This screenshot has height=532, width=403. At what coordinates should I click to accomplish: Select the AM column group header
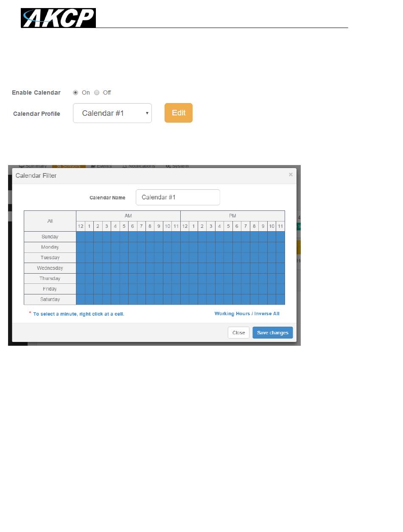(128, 216)
